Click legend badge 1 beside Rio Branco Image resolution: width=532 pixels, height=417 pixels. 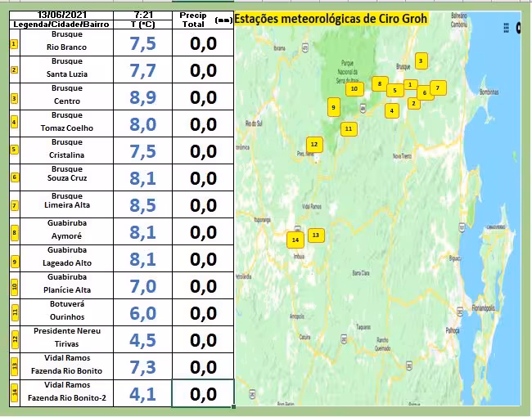13,43
